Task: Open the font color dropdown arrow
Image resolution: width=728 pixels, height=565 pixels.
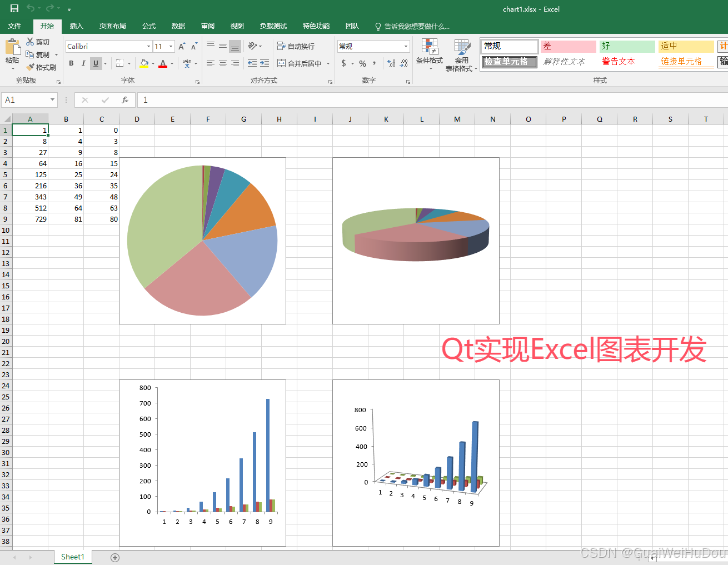Action: coord(172,64)
